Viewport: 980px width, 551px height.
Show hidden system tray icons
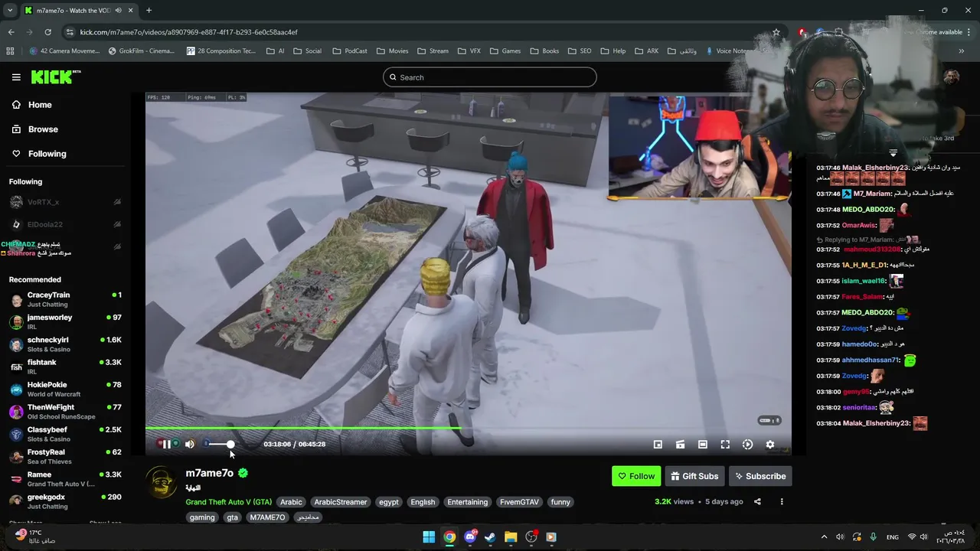click(824, 537)
